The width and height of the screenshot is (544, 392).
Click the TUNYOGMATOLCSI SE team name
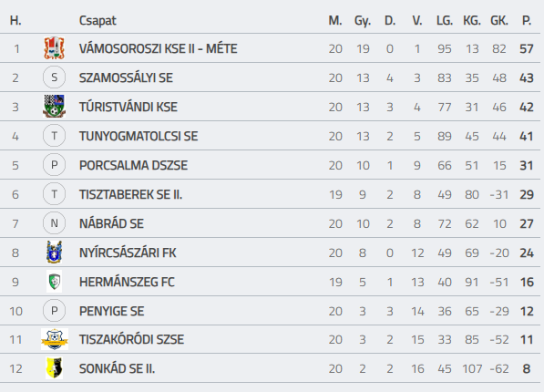(139, 136)
